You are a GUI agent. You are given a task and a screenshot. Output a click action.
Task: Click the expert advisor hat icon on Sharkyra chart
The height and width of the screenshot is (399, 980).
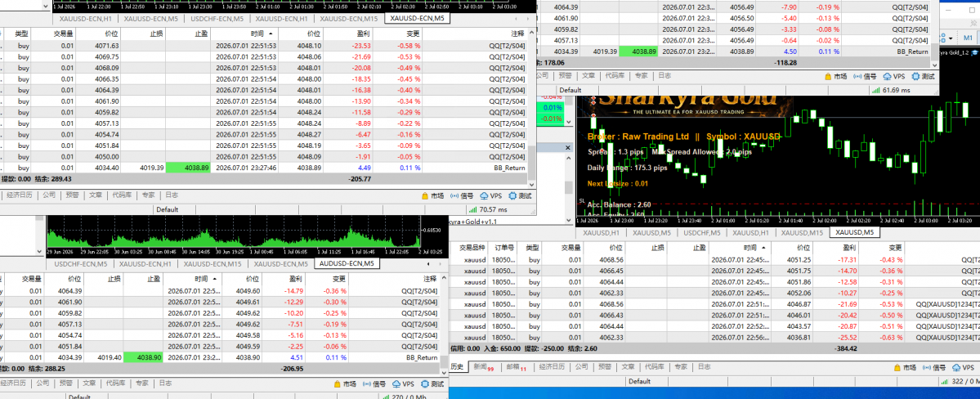tap(974, 54)
